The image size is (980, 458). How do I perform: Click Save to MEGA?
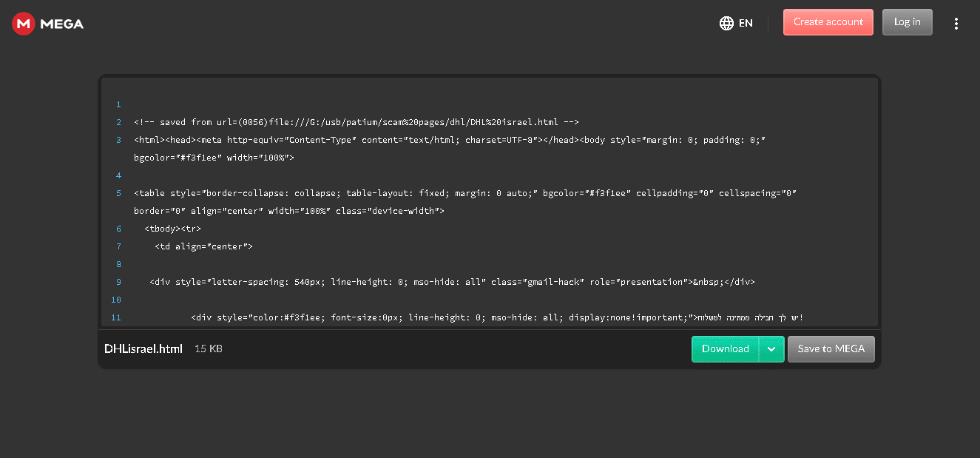pos(831,349)
